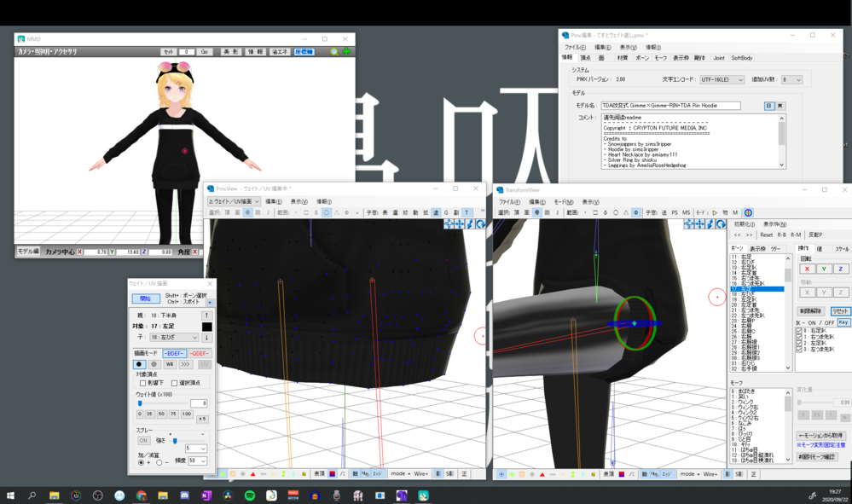This screenshot has height=504, width=852.
Task: Toggle the -QDEF- draw mode
Action: pos(199,353)
